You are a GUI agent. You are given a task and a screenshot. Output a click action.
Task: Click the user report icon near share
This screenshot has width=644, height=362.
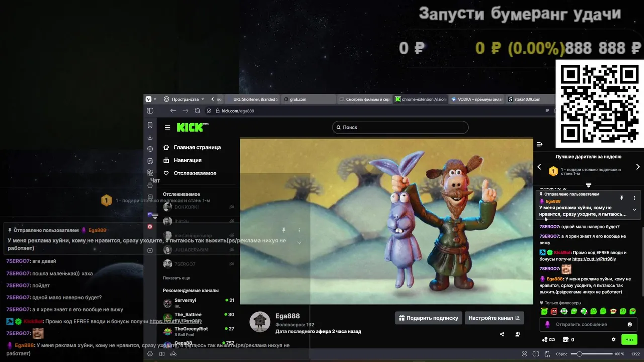point(518,334)
